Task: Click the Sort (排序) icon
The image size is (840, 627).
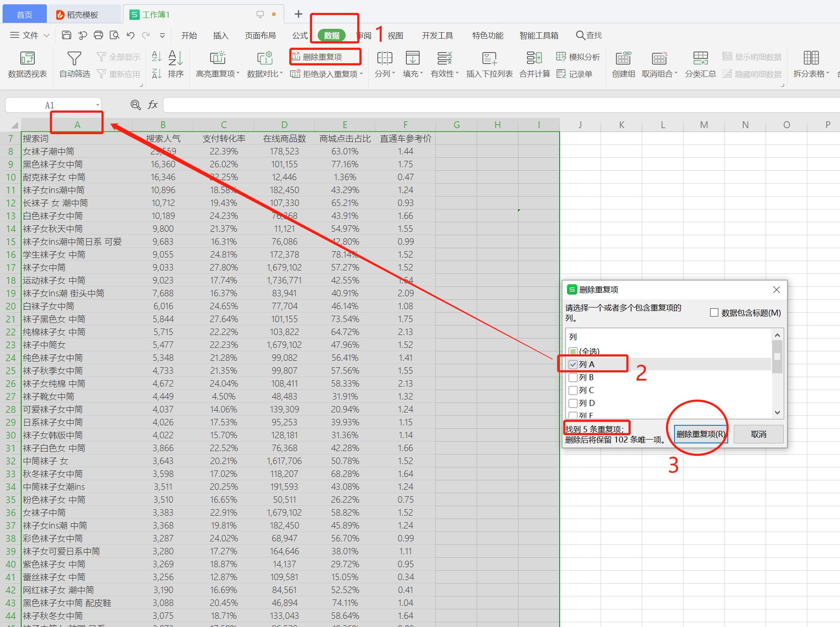Action: 175,58
